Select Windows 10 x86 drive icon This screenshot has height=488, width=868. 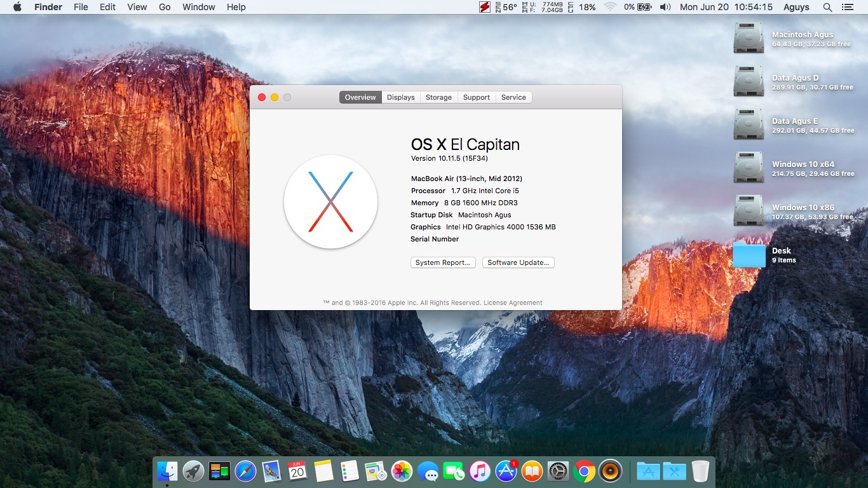pos(749,211)
